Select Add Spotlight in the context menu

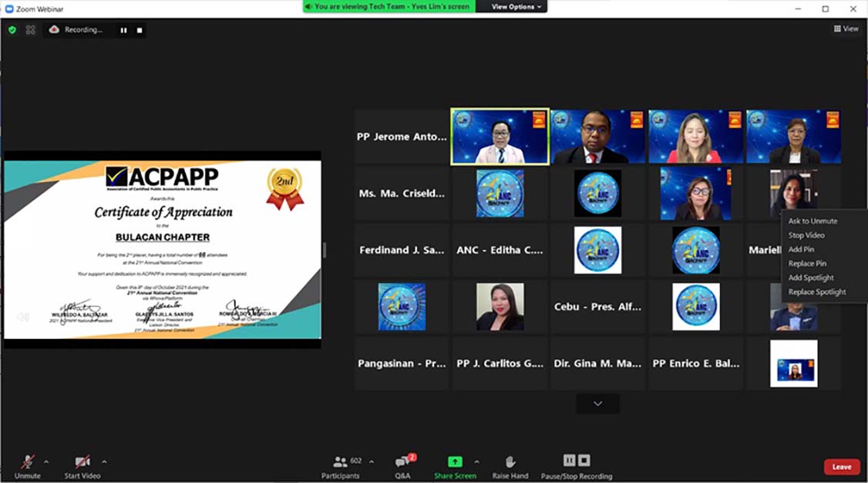coord(811,278)
